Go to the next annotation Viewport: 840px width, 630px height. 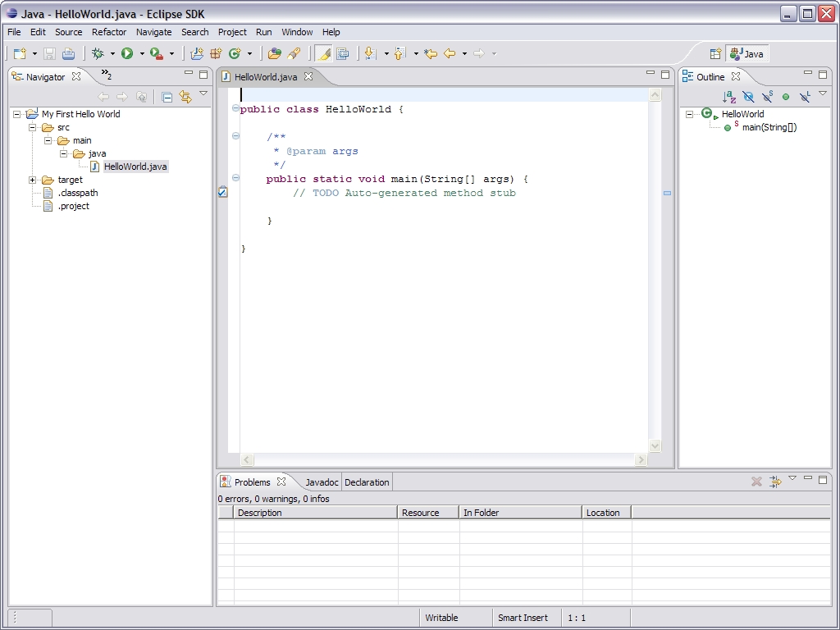coord(370,53)
